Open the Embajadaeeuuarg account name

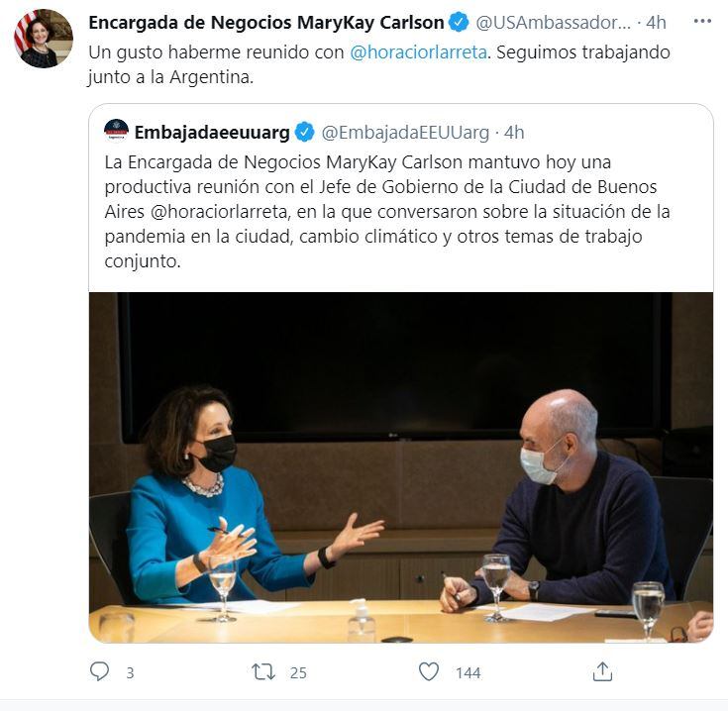[x=212, y=133]
